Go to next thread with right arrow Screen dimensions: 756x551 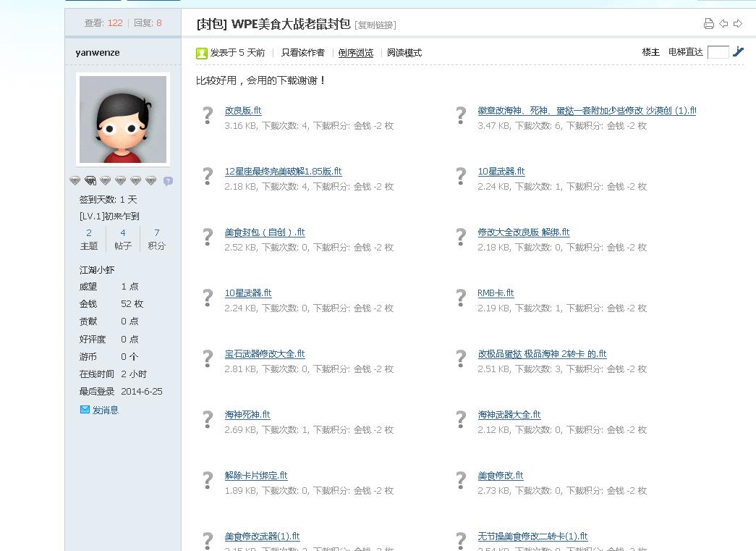click(x=738, y=24)
